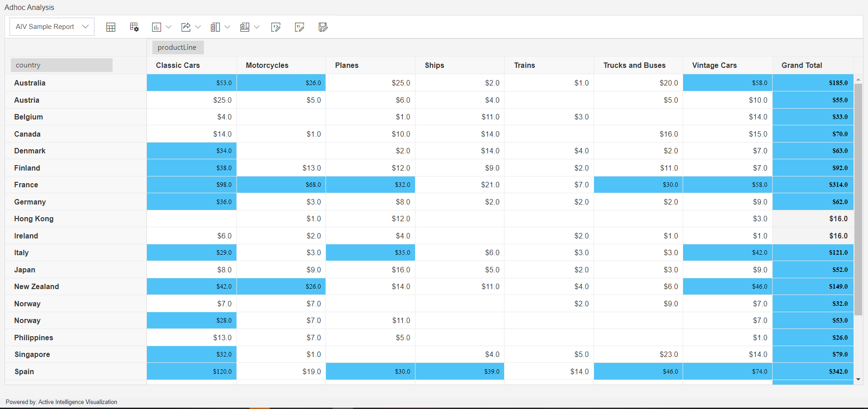The height and width of the screenshot is (409, 868).
Task: Click Belgium Ships cell $11.0
Action: click(x=460, y=117)
